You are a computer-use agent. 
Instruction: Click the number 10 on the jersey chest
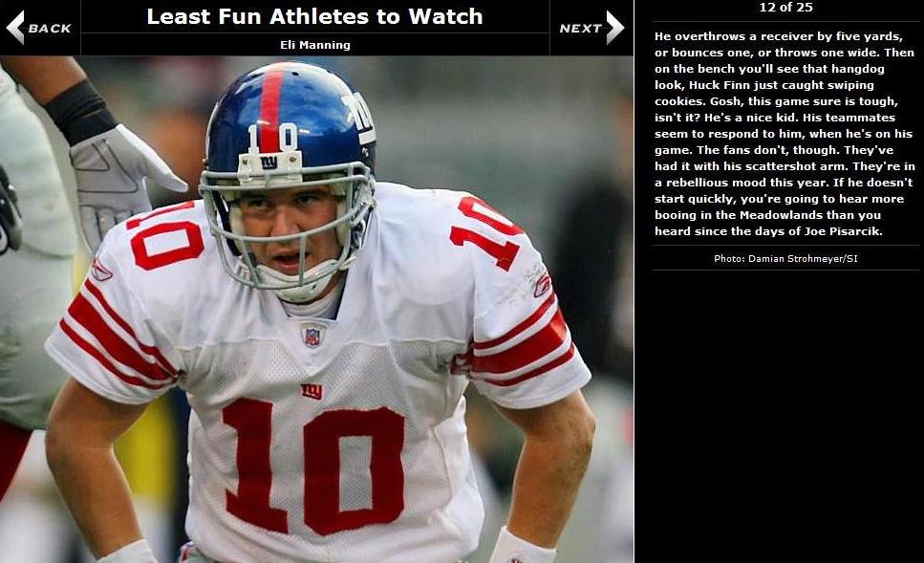tap(314, 466)
